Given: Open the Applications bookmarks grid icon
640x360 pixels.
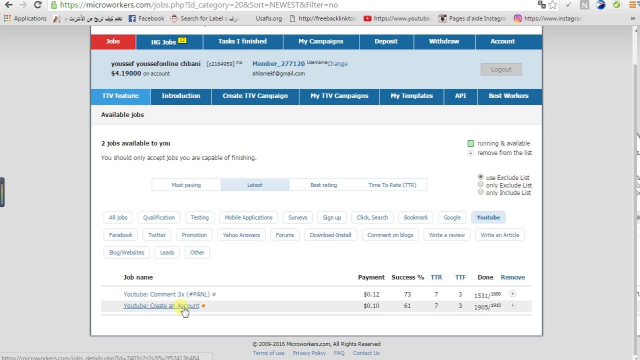Looking at the screenshot, I should coord(7,19).
